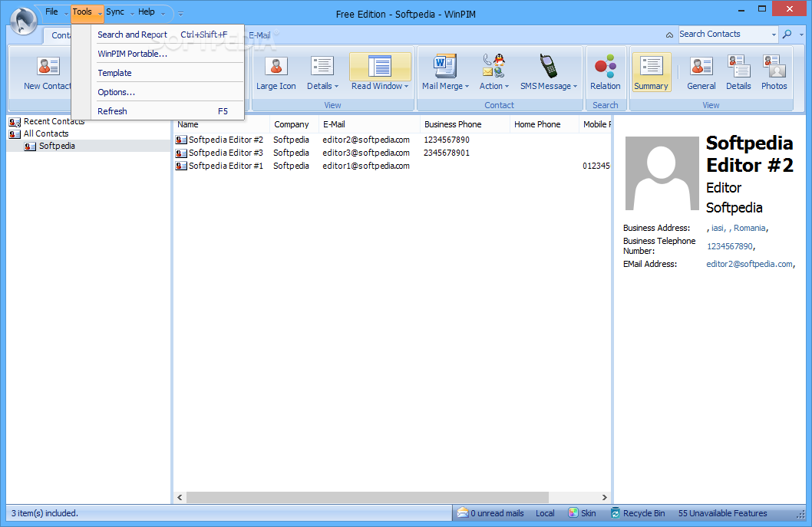Sort by the Name column header

pyautogui.click(x=221, y=124)
